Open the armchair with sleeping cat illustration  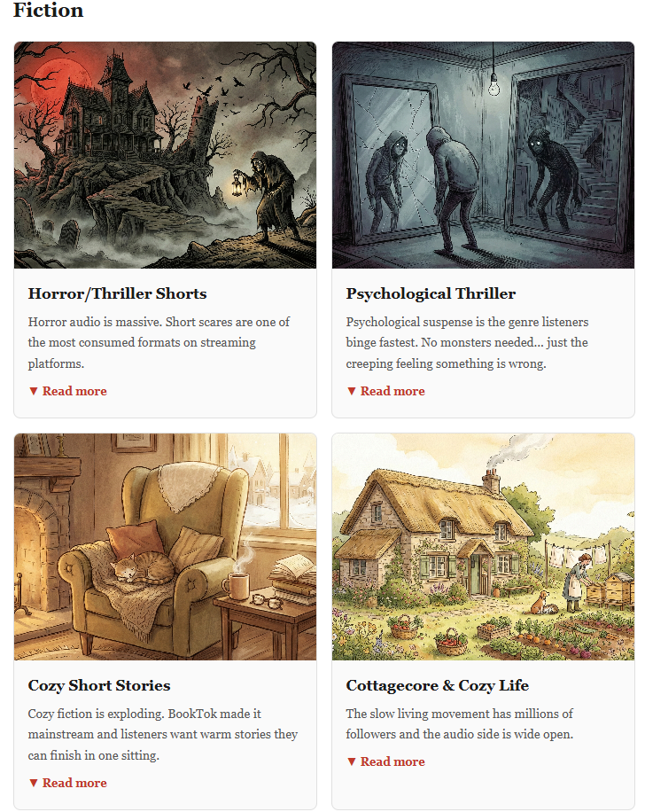click(165, 547)
